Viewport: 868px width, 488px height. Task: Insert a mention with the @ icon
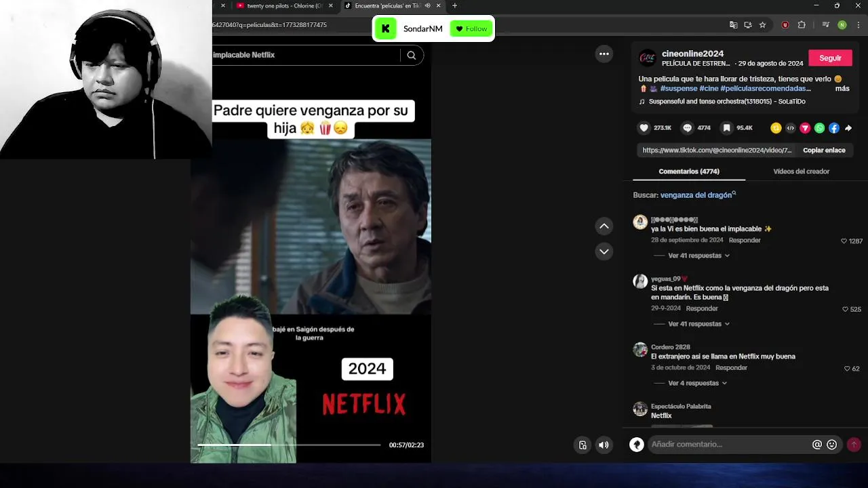(817, 445)
